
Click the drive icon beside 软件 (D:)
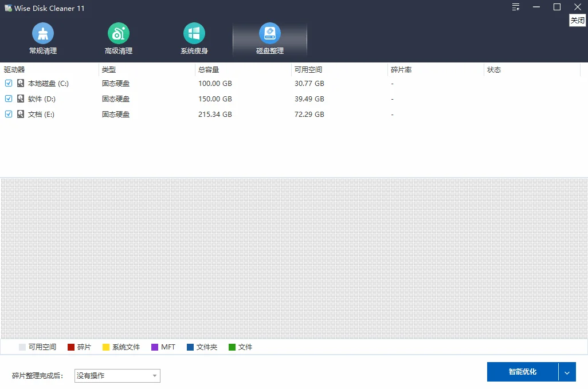click(21, 99)
